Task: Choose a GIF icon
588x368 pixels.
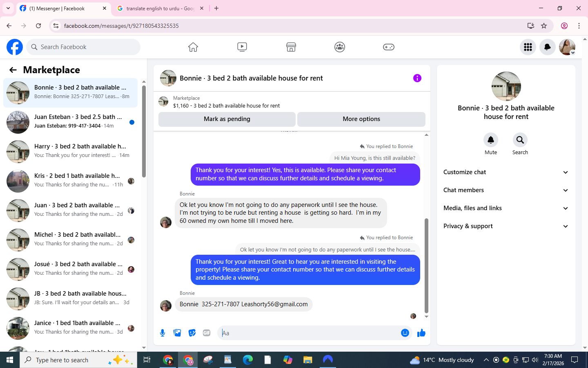Action: pyautogui.click(x=207, y=333)
